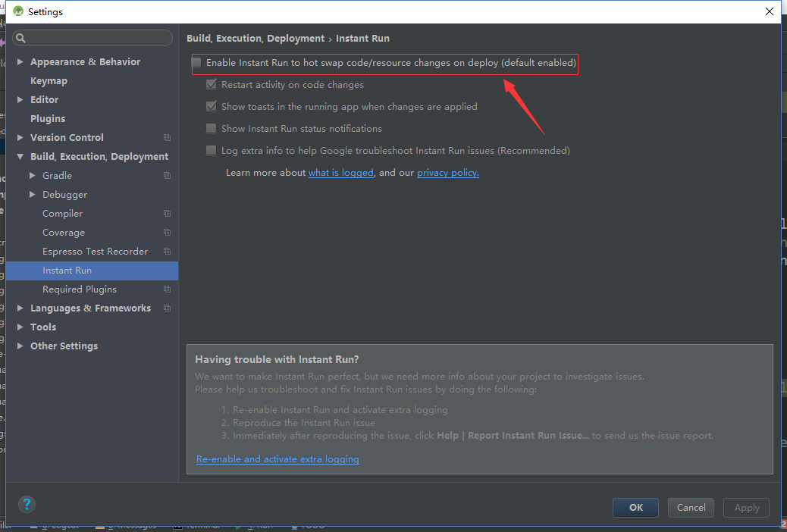The width and height of the screenshot is (787, 532).
Task: Click the Apply button
Action: click(746, 508)
